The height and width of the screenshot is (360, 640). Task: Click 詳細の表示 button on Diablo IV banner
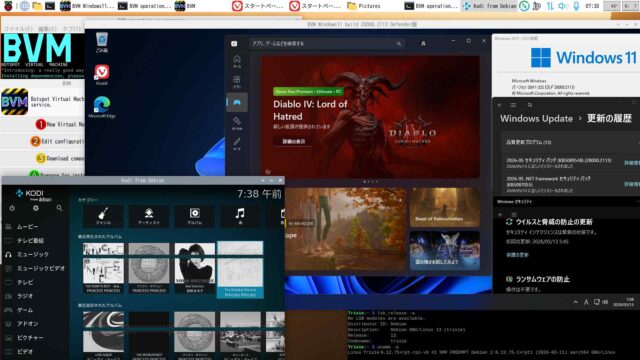point(294,142)
